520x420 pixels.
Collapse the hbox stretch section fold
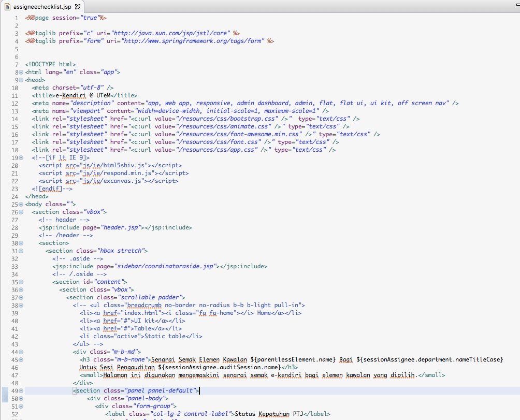(x=21, y=251)
